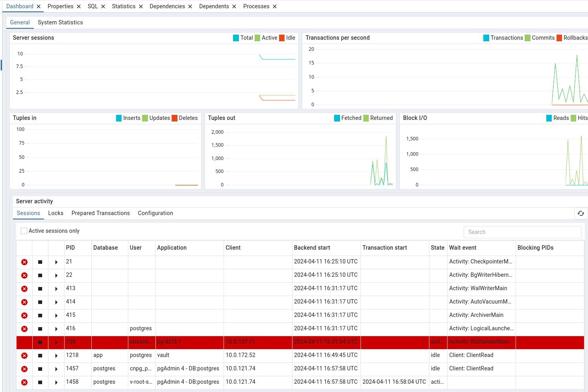
Task: Cancel the query for session PID 21
Action: 24,262
